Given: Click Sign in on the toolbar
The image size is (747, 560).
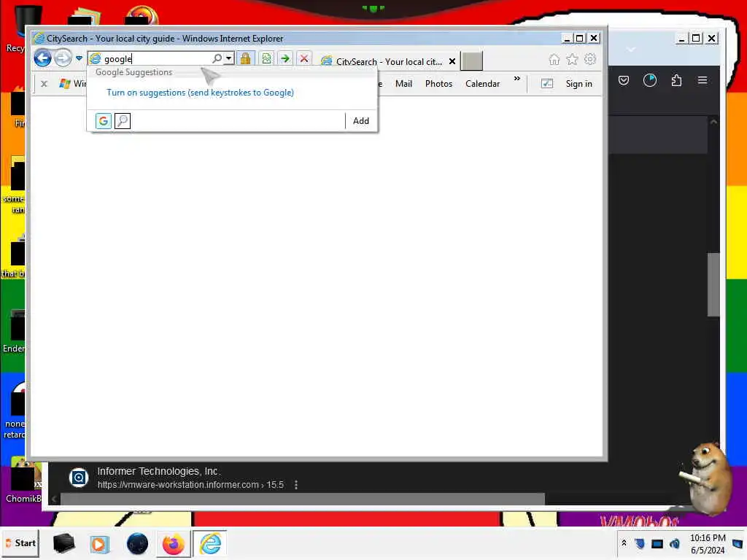Looking at the screenshot, I should tap(578, 84).
